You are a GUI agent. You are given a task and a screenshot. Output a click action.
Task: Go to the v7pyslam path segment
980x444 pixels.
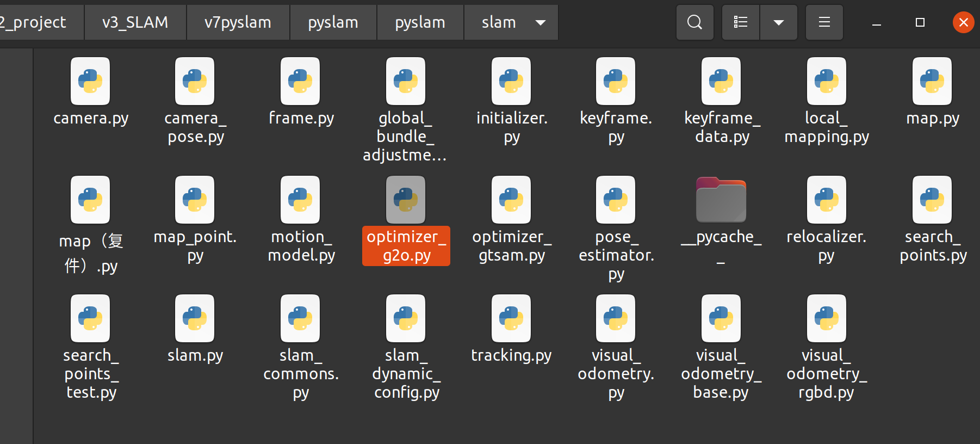[x=238, y=22]
